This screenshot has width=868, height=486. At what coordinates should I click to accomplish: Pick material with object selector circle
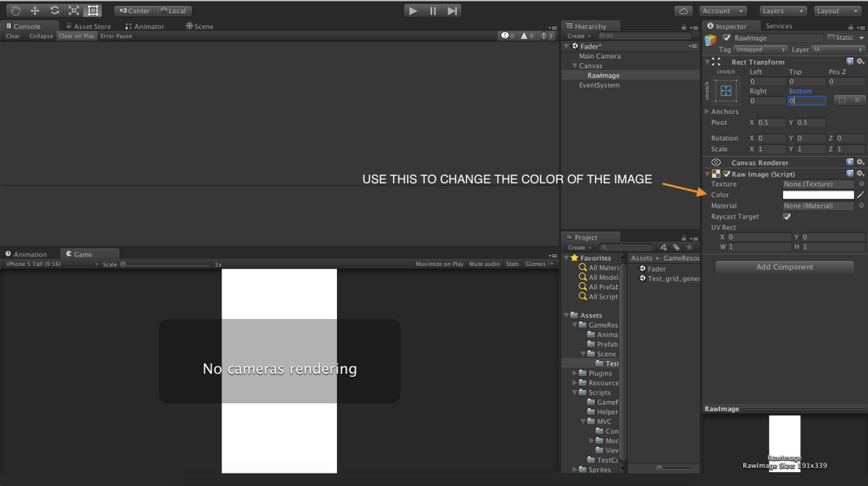click(861, 205)
